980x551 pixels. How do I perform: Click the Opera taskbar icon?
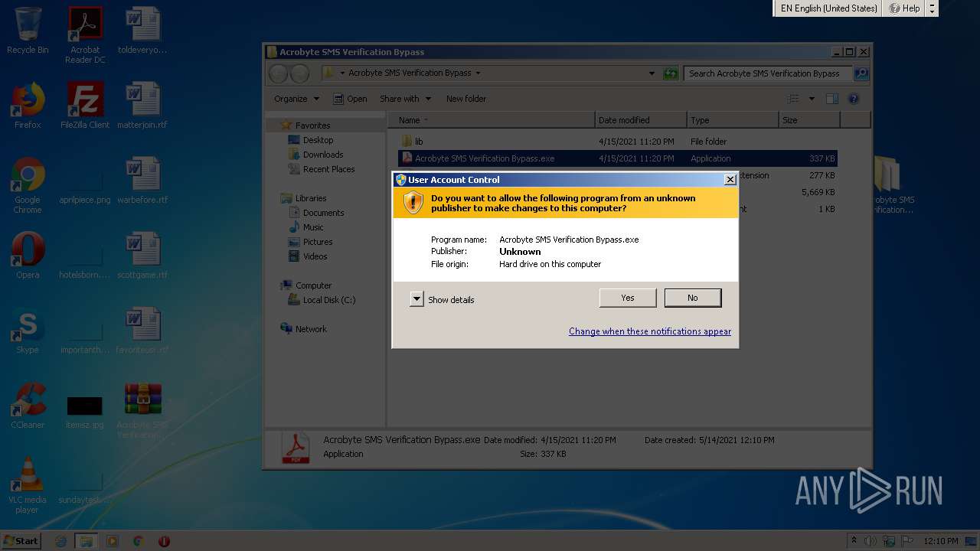[164, 541]
